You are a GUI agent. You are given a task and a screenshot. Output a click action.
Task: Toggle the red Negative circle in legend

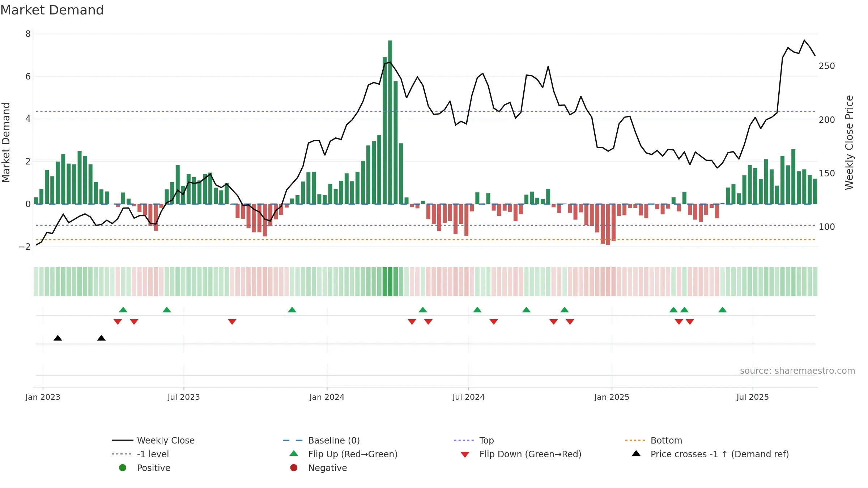[294, 468]
